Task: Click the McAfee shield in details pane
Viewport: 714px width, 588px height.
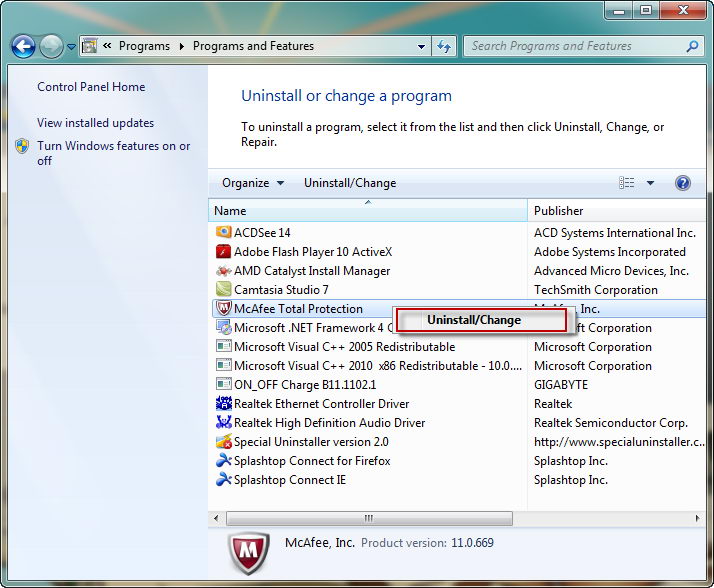Action: click(x=248, y=552)
